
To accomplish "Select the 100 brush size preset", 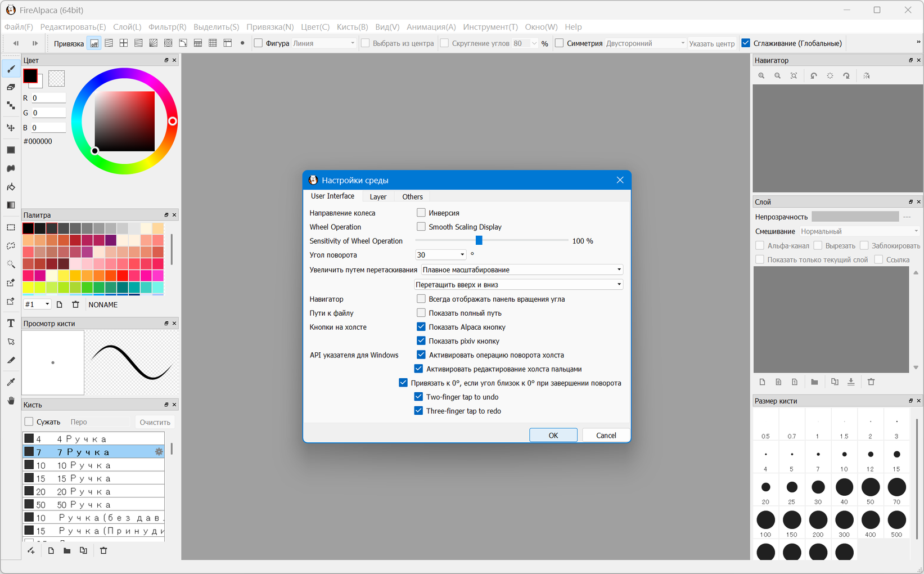I will click(x=765, y=523).
